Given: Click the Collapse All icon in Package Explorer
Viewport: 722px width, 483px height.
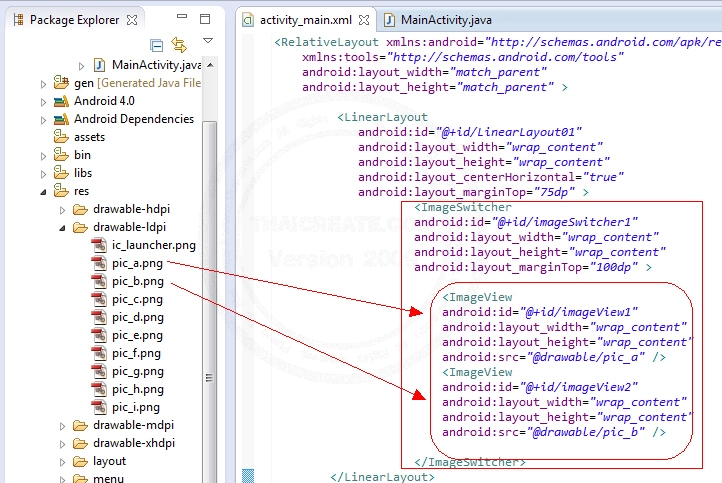Looking at the screenshot, I should tap(157, 45).
